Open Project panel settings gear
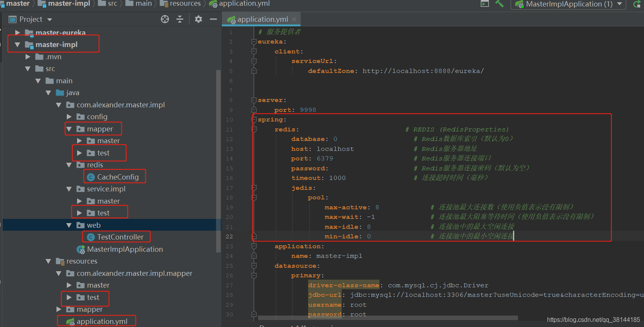 pos(199,19)
